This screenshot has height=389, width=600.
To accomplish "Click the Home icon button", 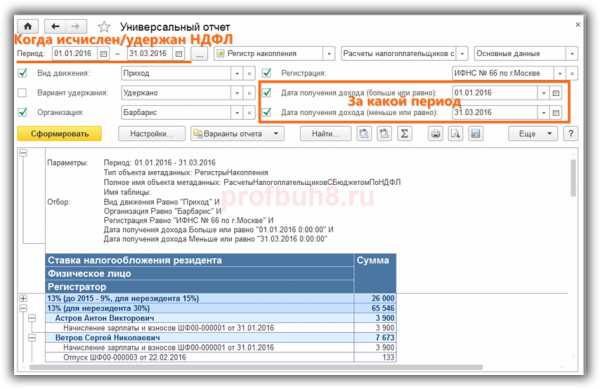I will (x=28, y=26).
